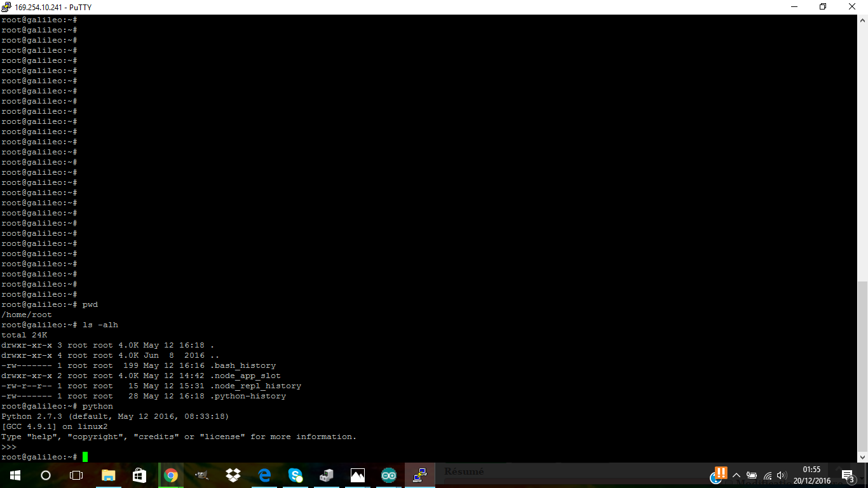This screenshot has height=488, width=868.
Task: Click the terminal's vertical scrollbar up arrow
Action: (862, 21)
